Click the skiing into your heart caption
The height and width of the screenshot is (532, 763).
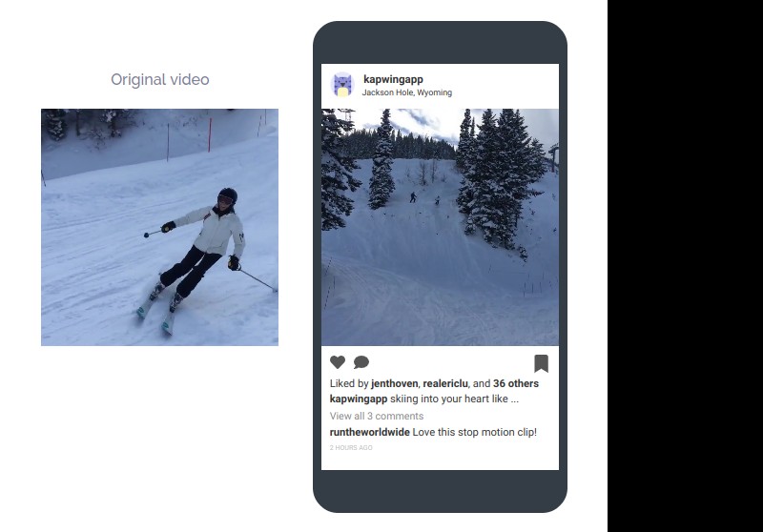(x=449, y=399)
